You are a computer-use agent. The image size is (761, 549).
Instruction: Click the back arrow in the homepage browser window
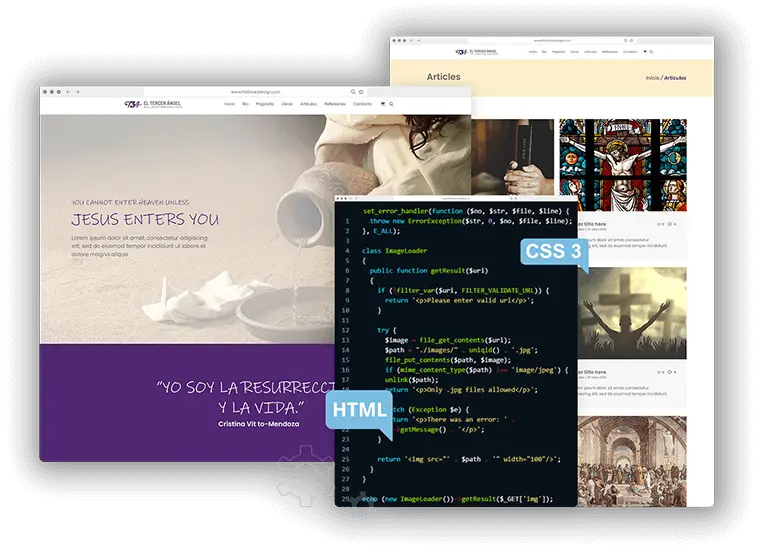69,92
